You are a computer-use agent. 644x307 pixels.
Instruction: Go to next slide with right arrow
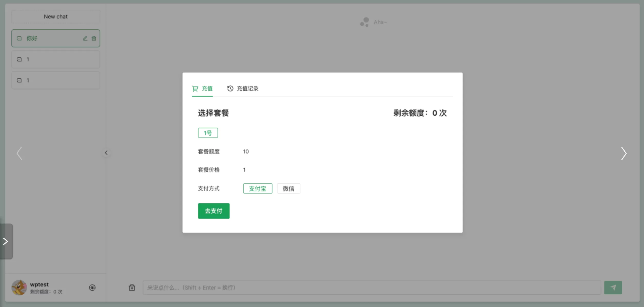tap(624, 153)
